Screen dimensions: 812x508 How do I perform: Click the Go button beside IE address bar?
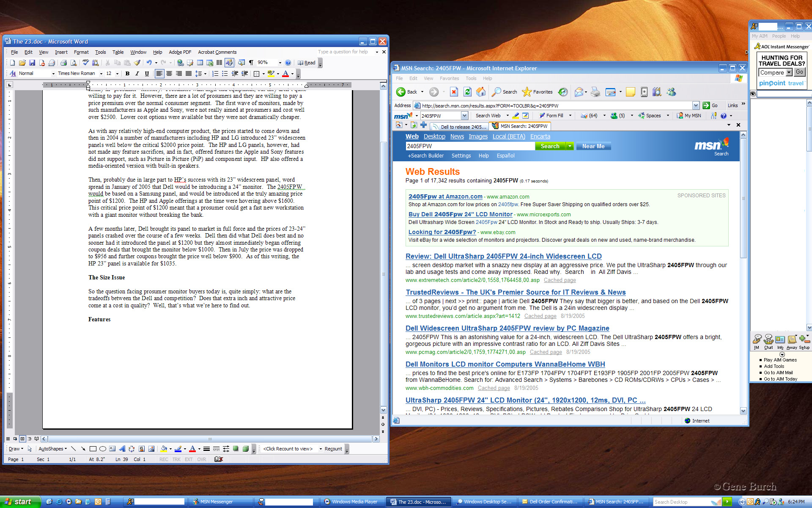pyautogui.click(x=710, y=105)
